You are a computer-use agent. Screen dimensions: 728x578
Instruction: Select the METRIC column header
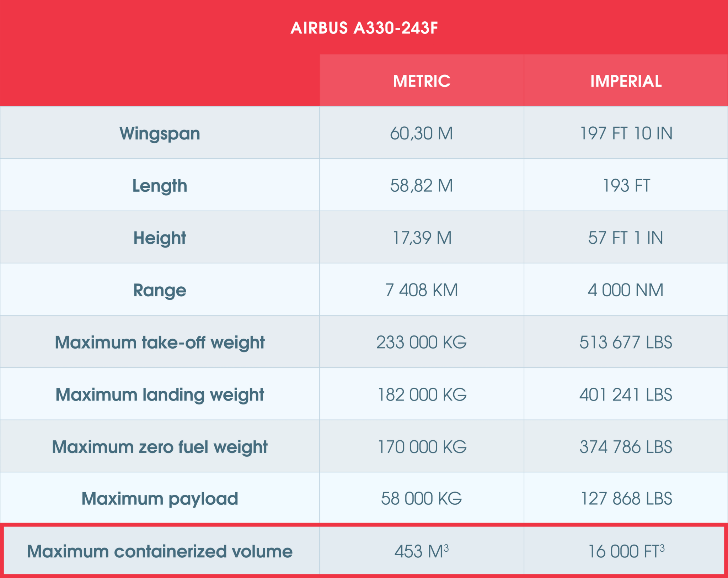coord(421,81)
